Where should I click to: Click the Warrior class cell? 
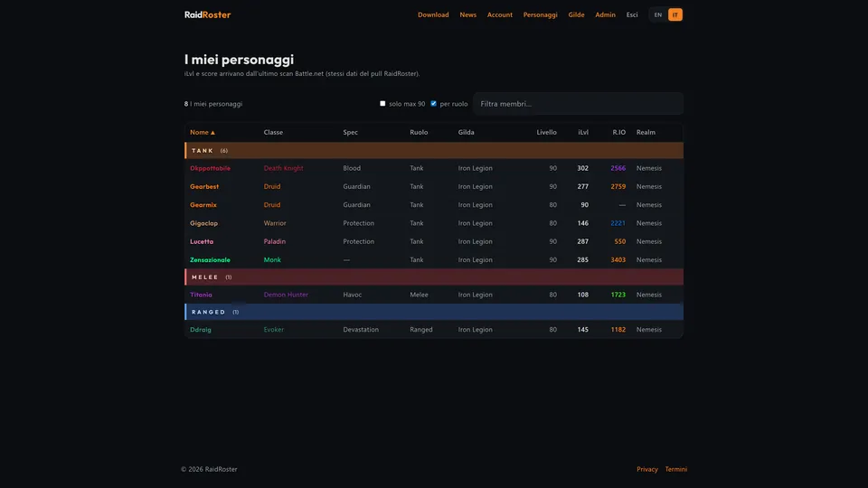point(275,223)
